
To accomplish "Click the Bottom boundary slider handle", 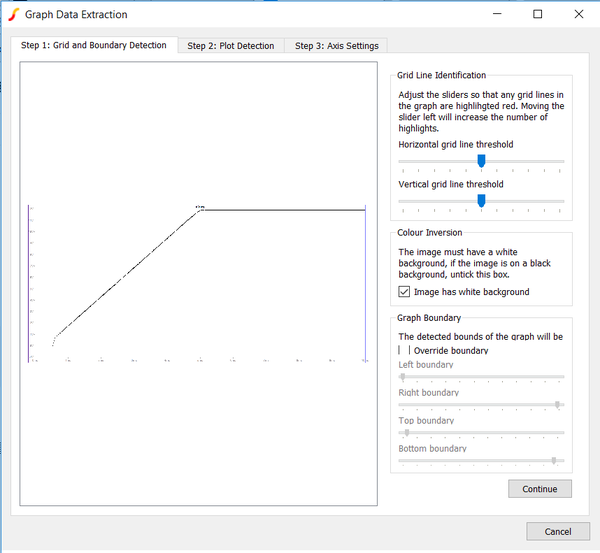I will (x=553, y=461).
